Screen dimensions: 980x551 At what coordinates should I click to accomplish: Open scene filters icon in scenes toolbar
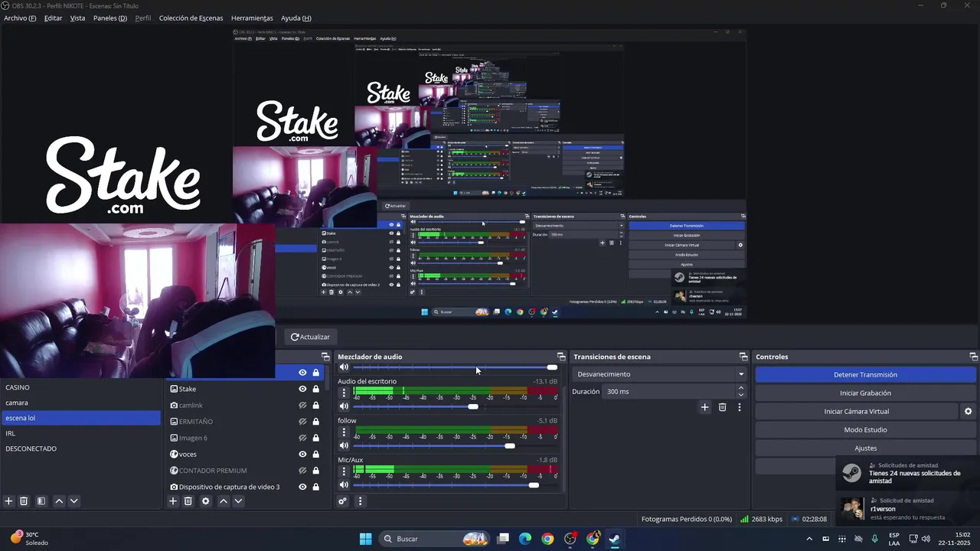pyautogui.click(x=41, y=501)
